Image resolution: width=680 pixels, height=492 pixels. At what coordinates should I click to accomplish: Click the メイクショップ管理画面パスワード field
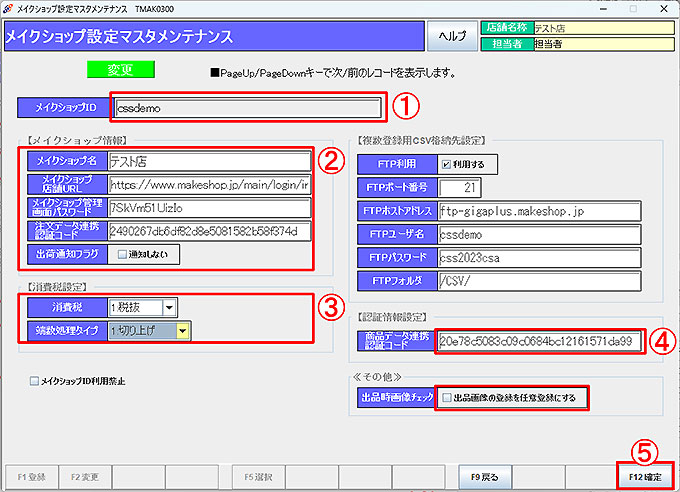(210, 208)
